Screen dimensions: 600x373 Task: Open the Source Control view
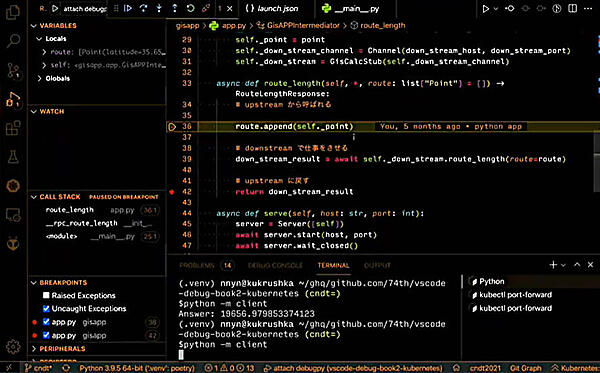(13, 70)
